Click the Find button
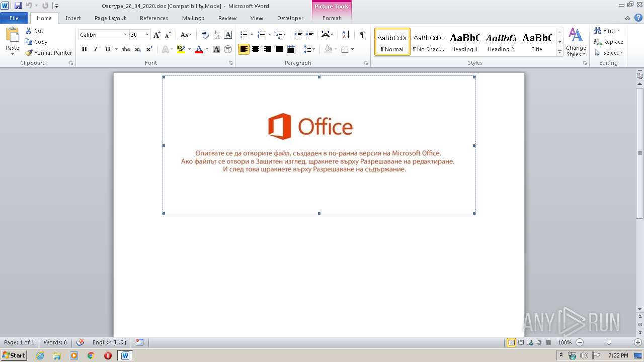 [607, 31]
